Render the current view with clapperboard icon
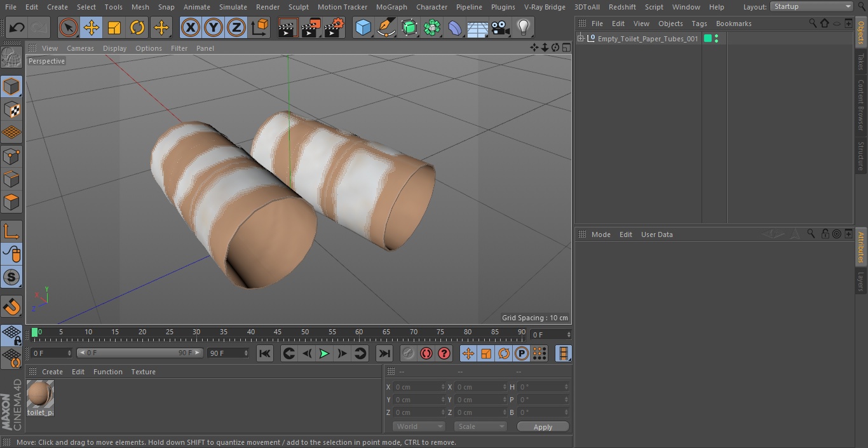The height and width of the screenshot is (448, 868). tap(288, 27)
